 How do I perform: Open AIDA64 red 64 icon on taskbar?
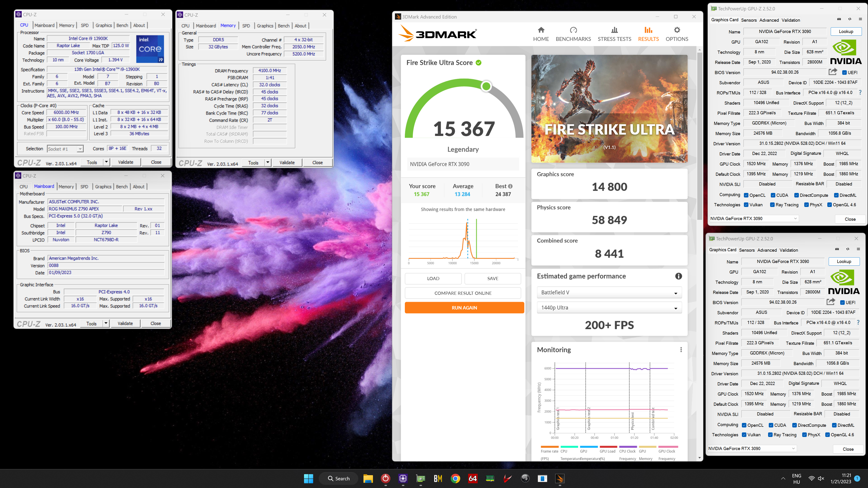point(473,478)
